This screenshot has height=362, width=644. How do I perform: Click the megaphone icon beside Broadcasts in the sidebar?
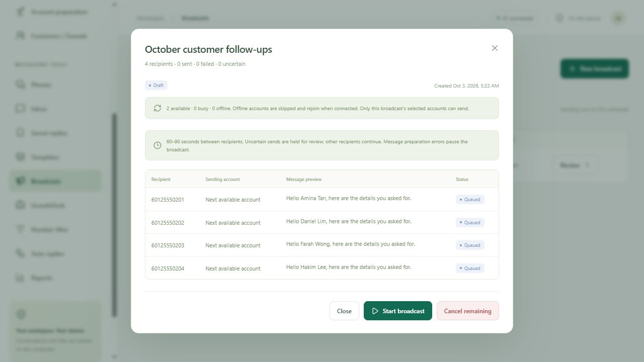21,181
